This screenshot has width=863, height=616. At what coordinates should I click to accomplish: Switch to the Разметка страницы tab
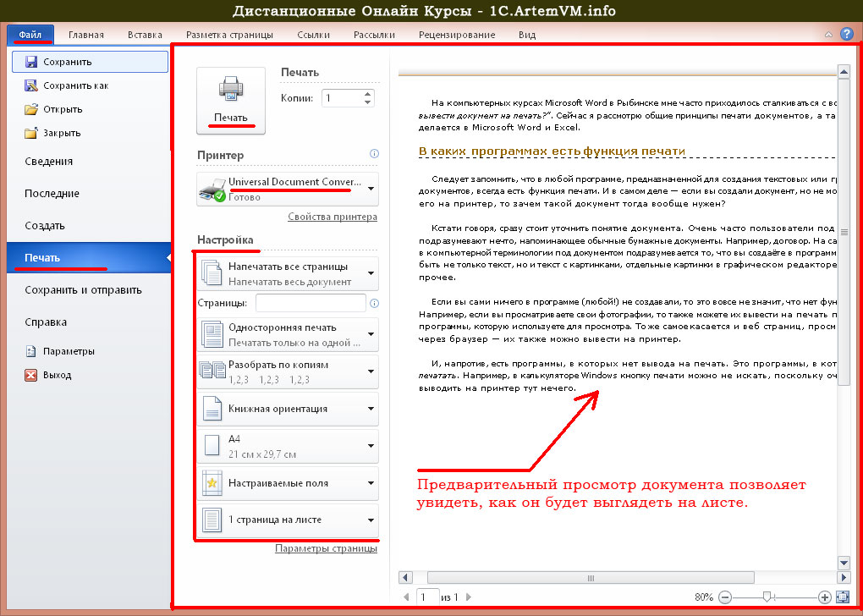pos(229,35)
